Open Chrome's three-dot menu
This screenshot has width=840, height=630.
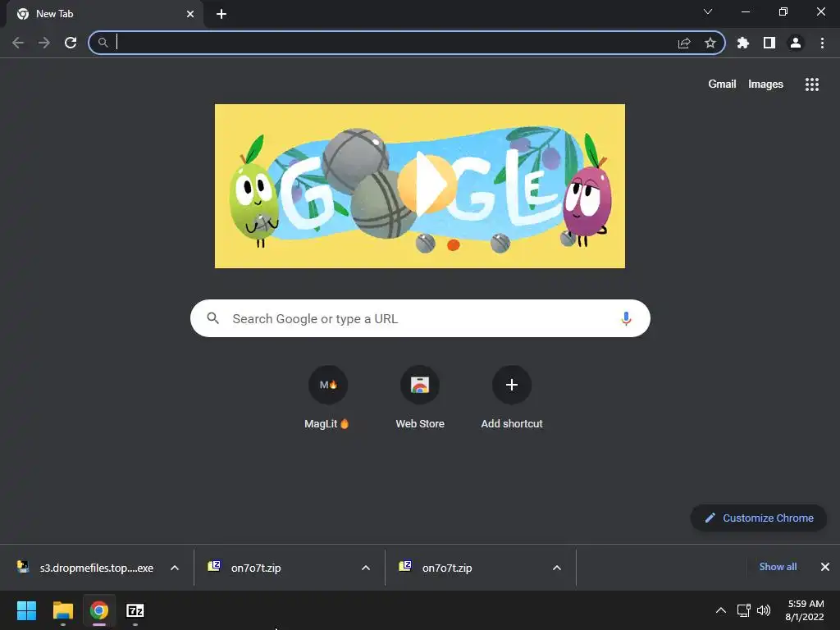coord(822,43)
